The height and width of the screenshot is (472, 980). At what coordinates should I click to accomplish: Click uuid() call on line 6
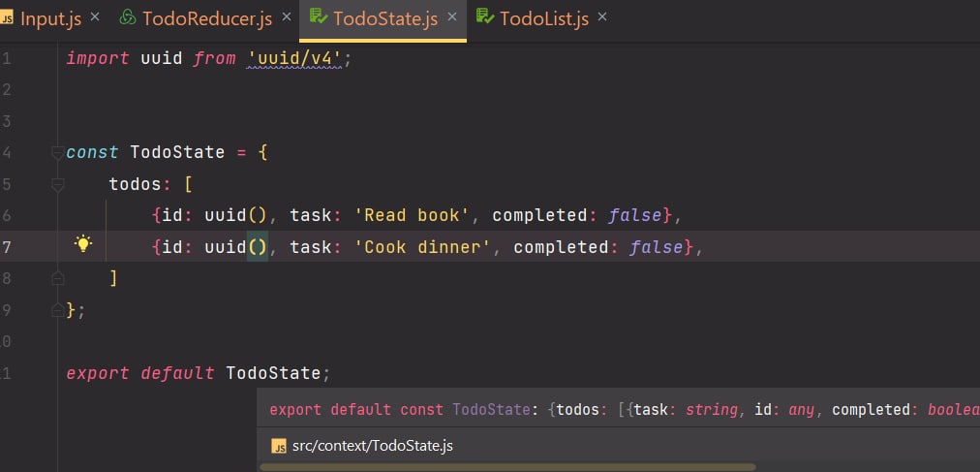tap(235, 215)
